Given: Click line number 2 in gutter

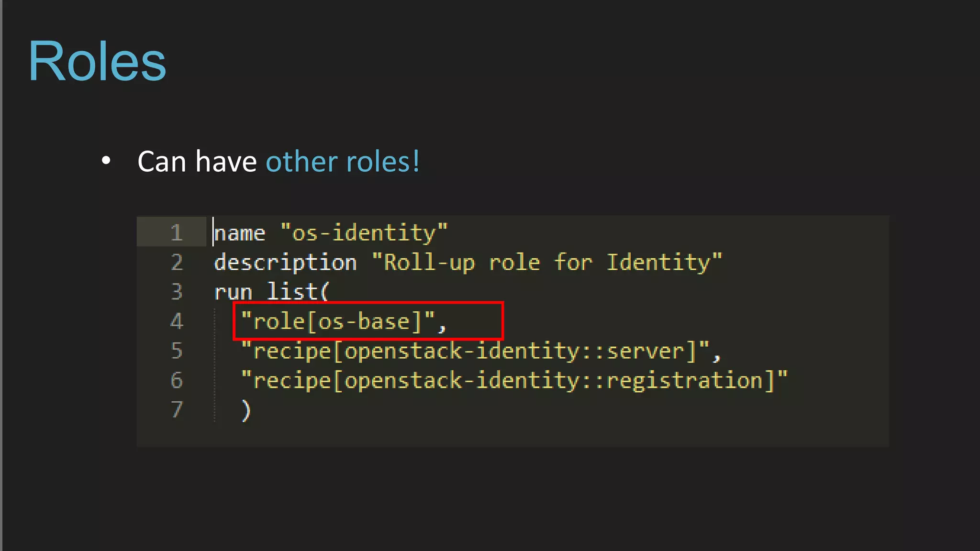Looking at the screenshot, I should (x=177, y=262).
